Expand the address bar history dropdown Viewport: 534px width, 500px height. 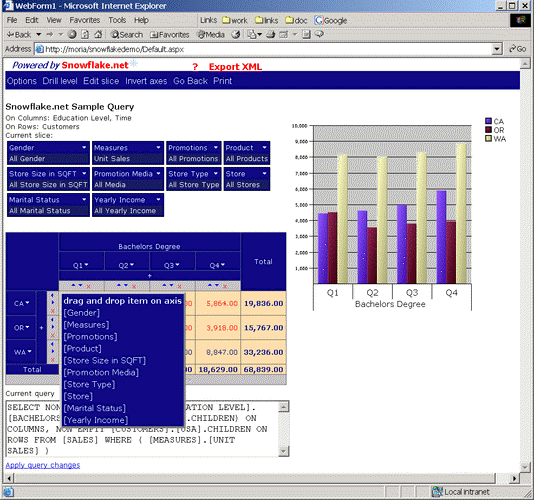point(497,49)
